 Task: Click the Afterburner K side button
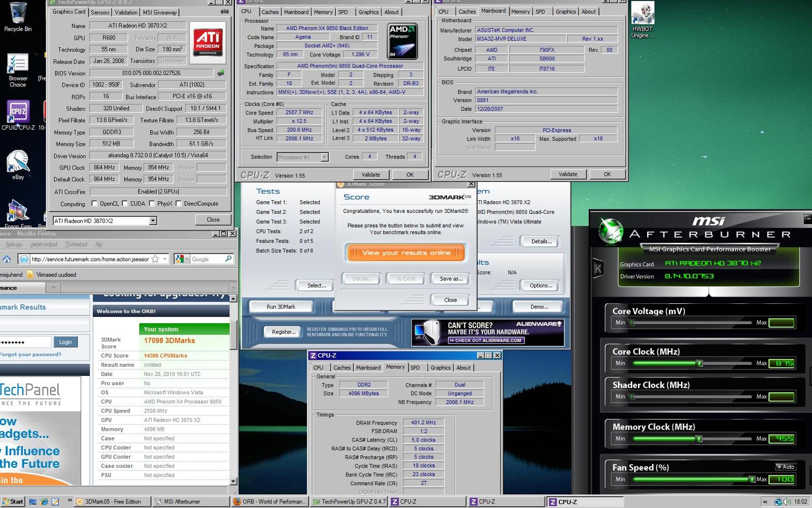click(598, 268)
